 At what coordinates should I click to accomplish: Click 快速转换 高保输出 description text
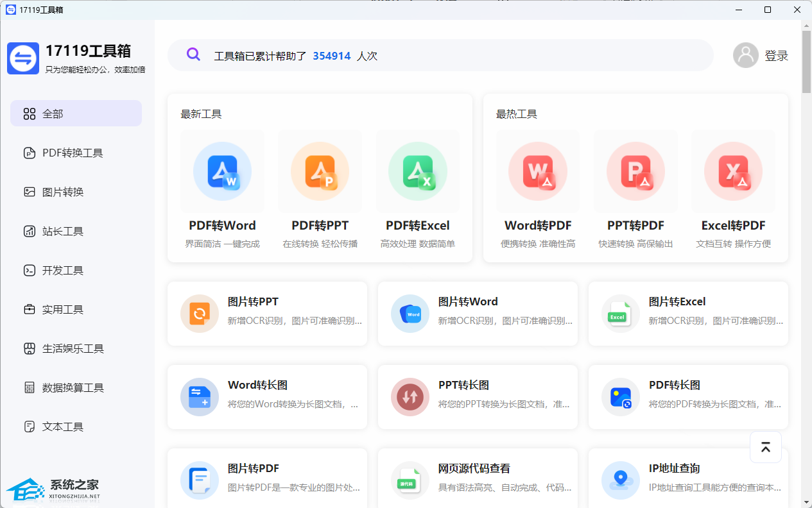(x=635, y=244)
